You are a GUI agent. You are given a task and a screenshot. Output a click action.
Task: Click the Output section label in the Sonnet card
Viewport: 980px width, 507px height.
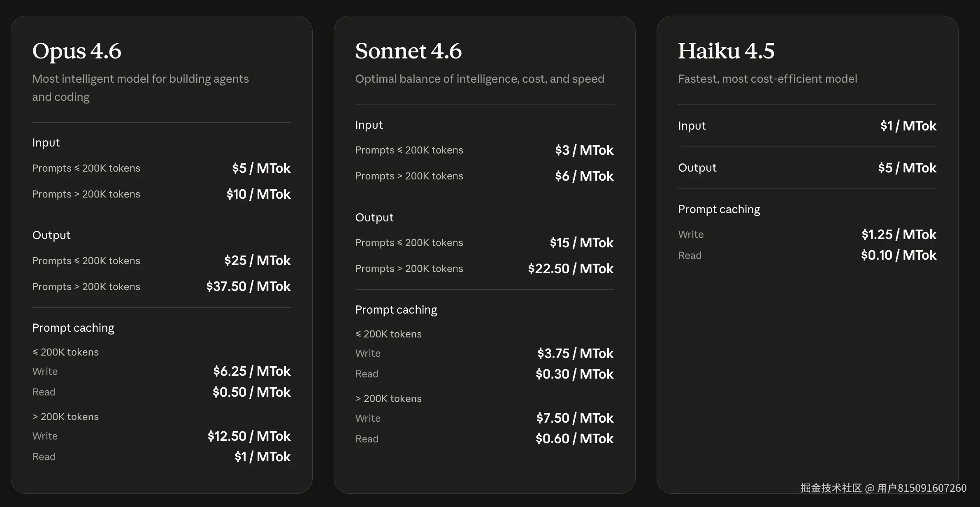click(x=374, y=218)
